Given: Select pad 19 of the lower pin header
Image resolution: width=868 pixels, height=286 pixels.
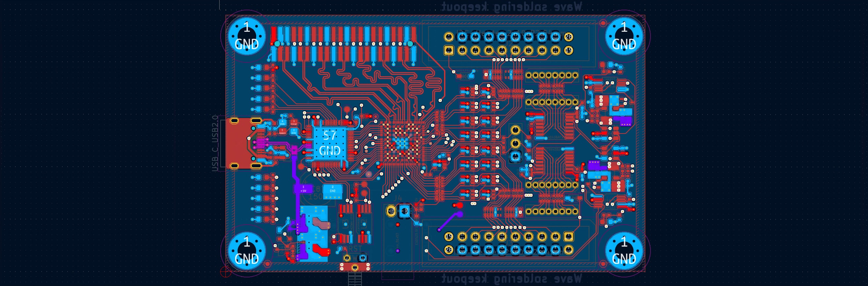Looking at the screenshot, I should click(x=449, y=236).
